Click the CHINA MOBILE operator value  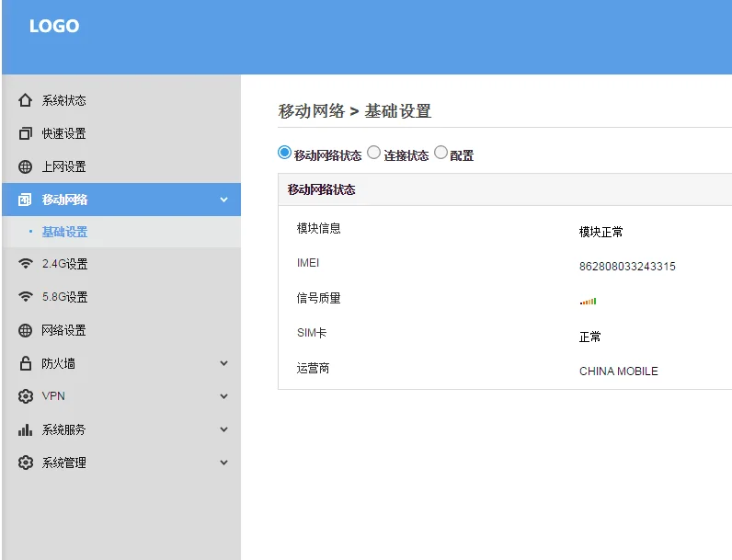coord(619,371)
